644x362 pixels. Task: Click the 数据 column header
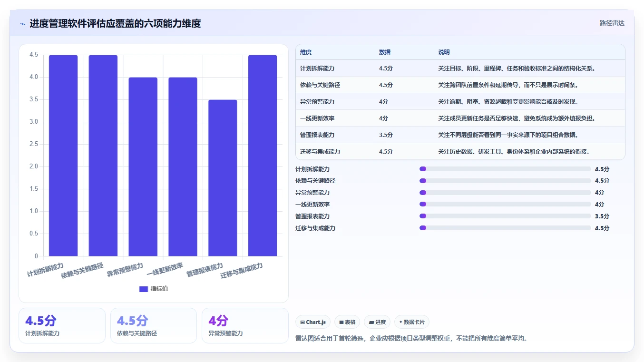pos(385,52)
